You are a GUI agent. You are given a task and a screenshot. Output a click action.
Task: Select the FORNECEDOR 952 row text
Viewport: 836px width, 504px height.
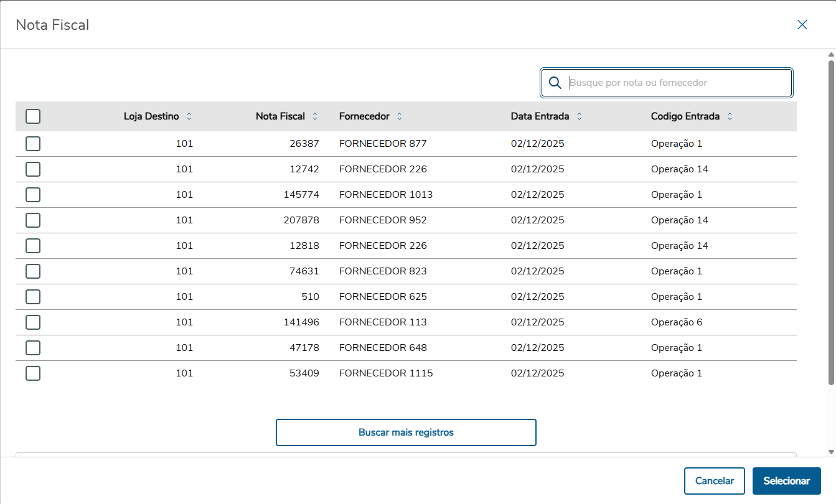pyautogui.click(x=383, y=220)
